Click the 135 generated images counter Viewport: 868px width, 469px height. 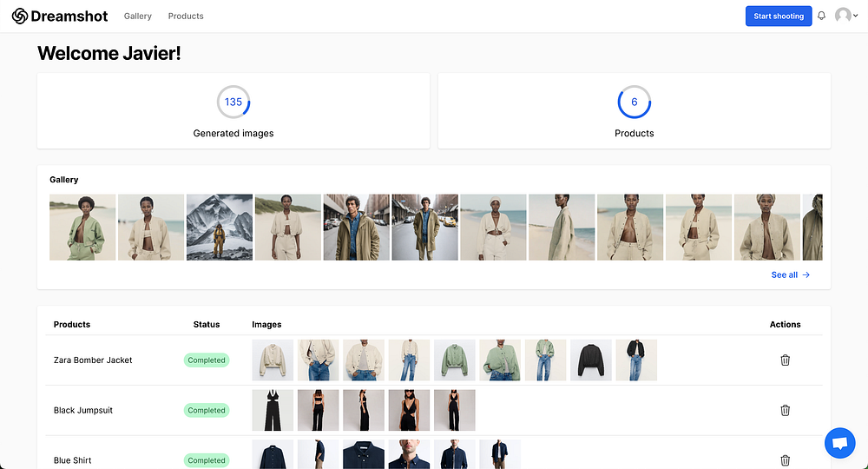tap(233, 102)
